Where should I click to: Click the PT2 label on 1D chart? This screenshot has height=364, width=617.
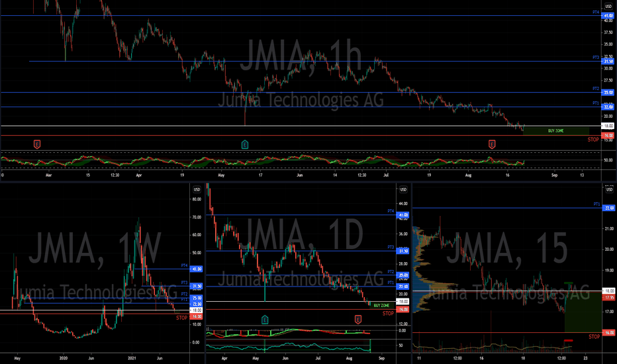391,272
